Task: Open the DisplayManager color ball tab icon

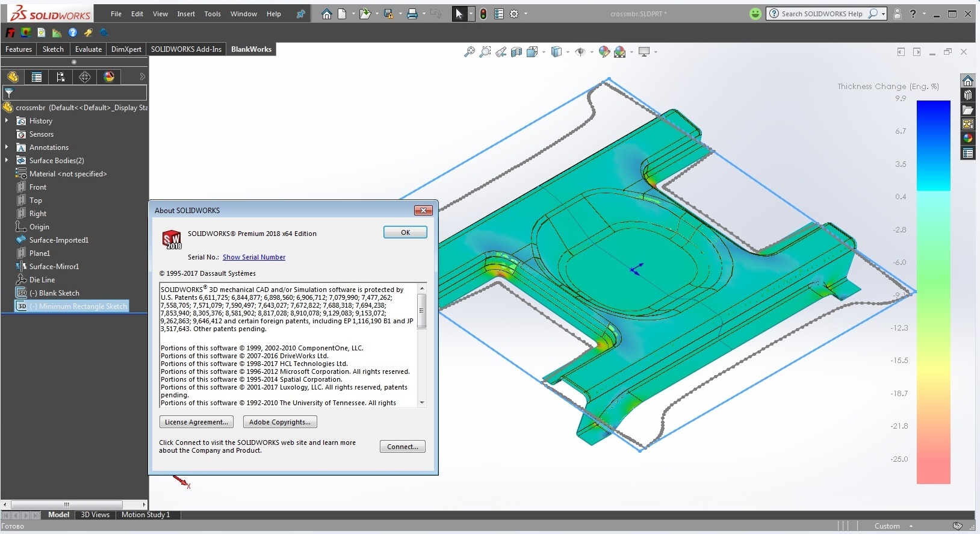Action: [109, 77]
